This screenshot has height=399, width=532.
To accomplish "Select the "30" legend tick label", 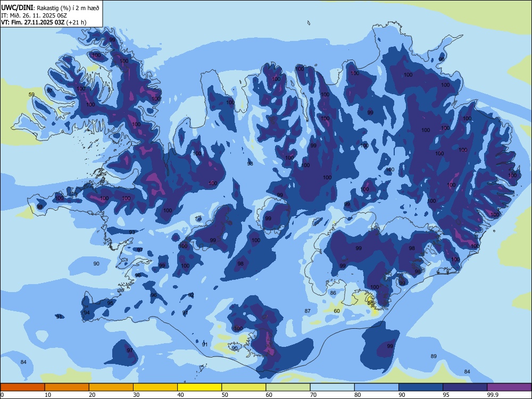I will [136, 395].
